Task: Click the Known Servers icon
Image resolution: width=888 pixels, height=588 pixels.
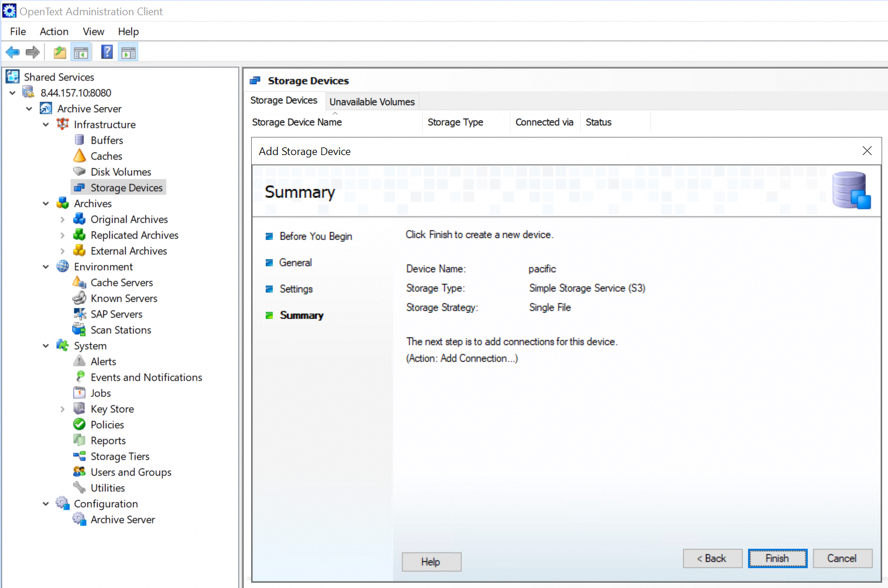Action: pos(79,298)
